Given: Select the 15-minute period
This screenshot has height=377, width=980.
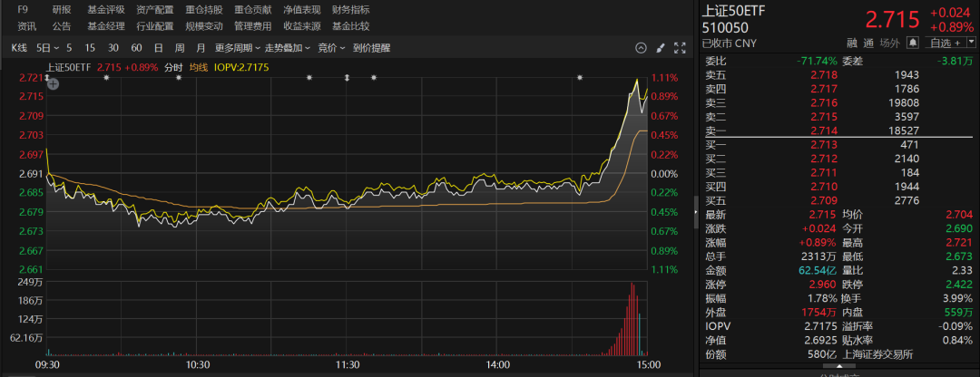Looking at the screenshot, I should (x=90, y=48).
